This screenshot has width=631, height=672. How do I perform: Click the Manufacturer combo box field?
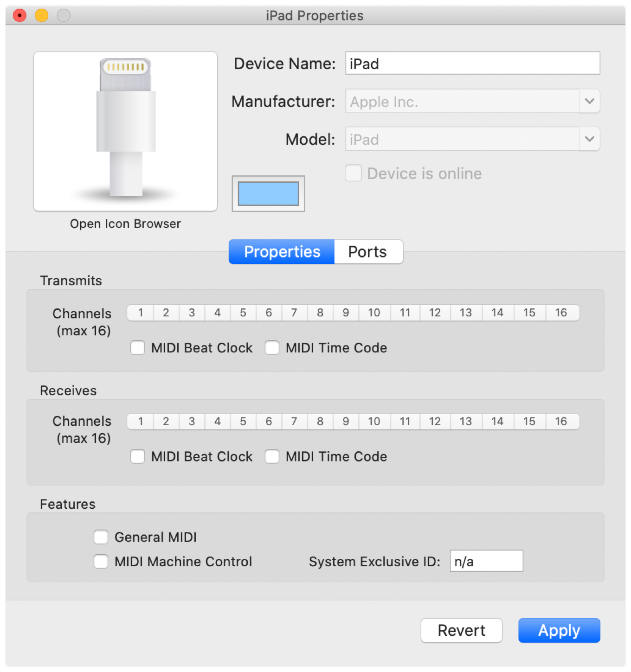coord(462,102)
